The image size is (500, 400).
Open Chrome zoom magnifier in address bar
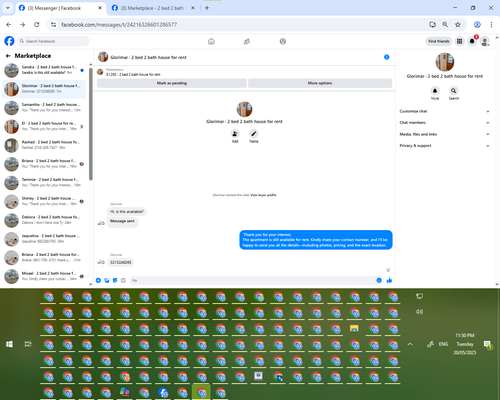pyautogui.click(x=445, y=25)
